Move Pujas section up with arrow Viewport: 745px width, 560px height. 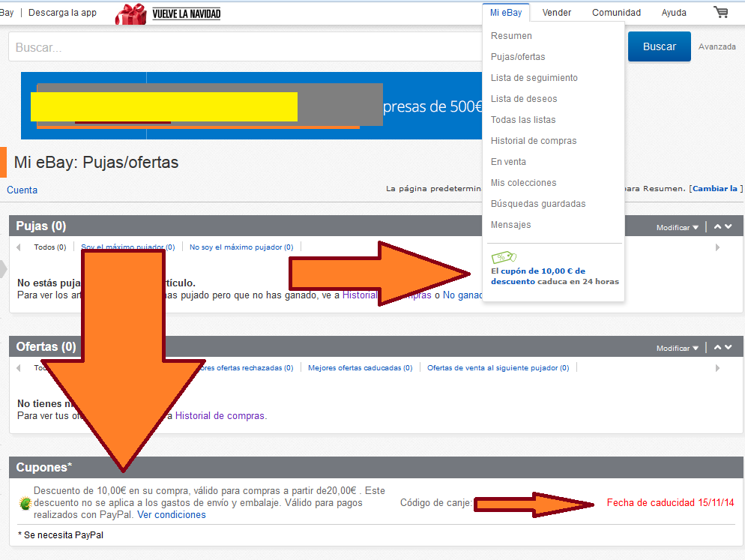(717, 226)
